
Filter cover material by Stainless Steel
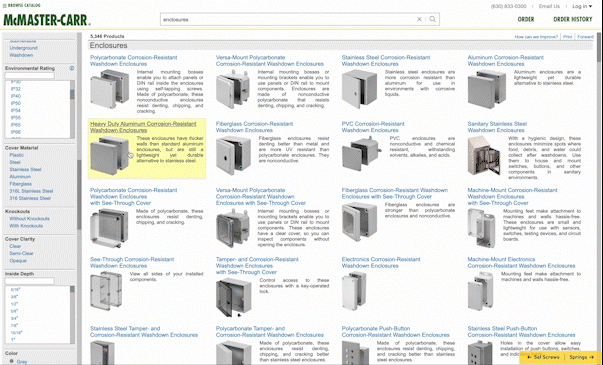point(25,169)
